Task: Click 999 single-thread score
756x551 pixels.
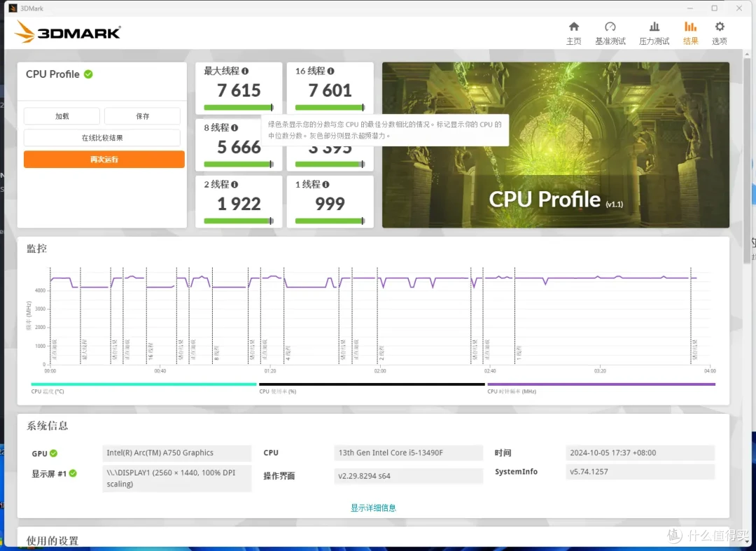Action: point(330,204)
